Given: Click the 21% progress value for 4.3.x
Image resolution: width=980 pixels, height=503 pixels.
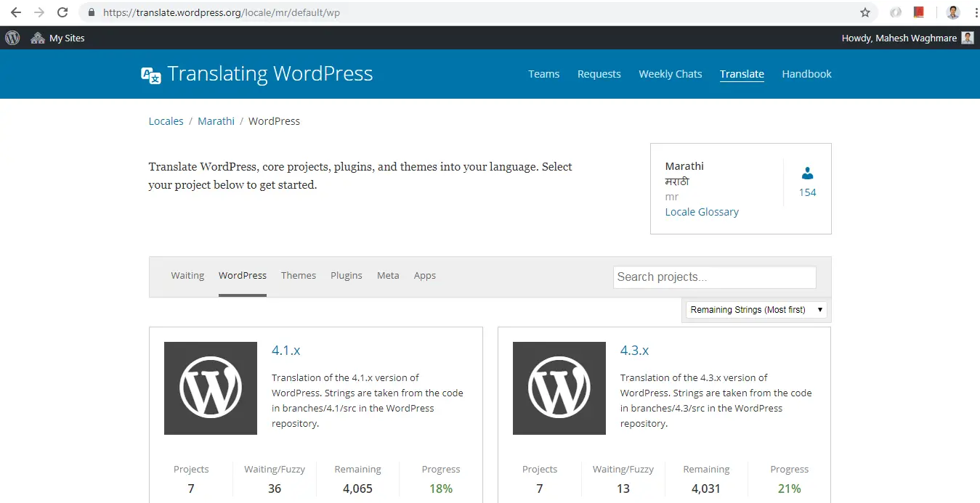Looking at the screenshot, I should (790, 488).
